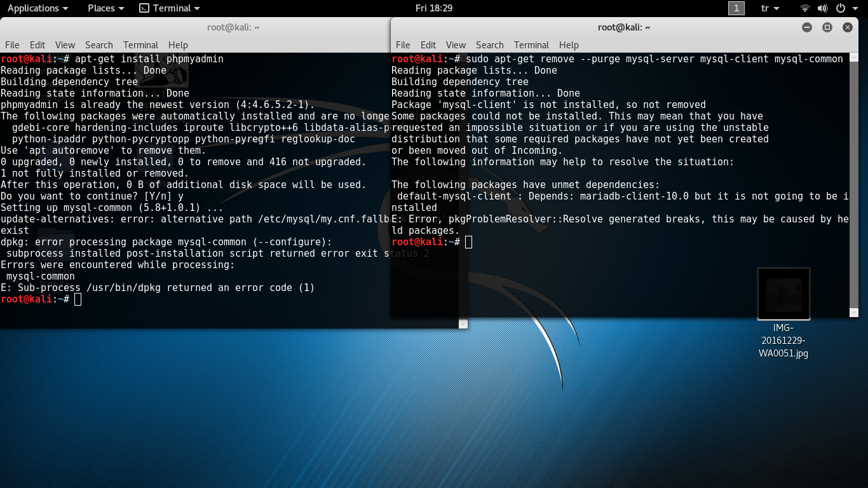Open Edit menu in the right terminal
Screen dimensions: 868x488
(428, 45)
